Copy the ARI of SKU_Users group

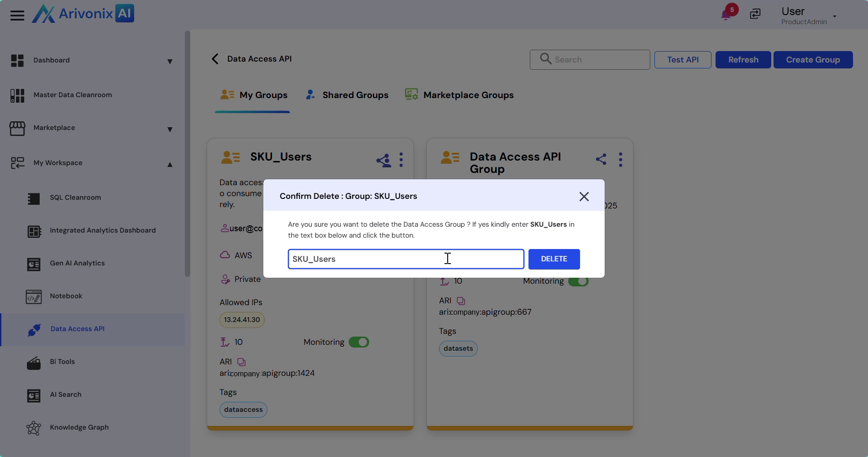(241, 362)
